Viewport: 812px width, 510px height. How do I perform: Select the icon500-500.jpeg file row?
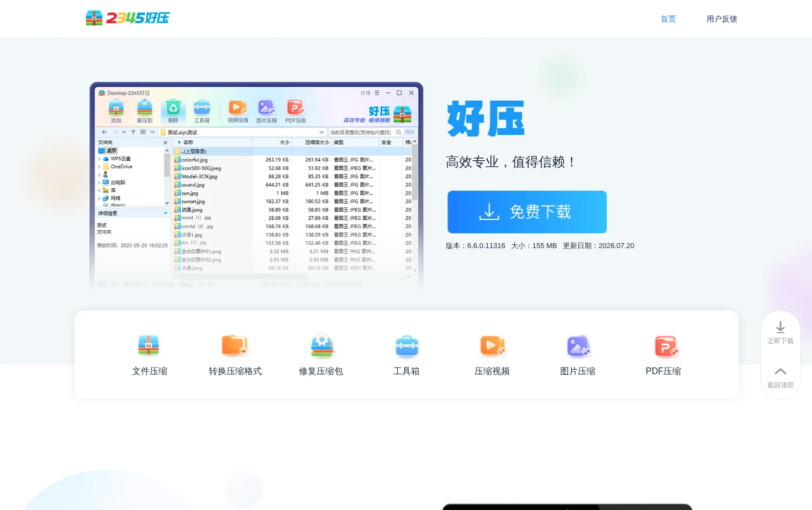pyautogui.click(x=292, y=168)
